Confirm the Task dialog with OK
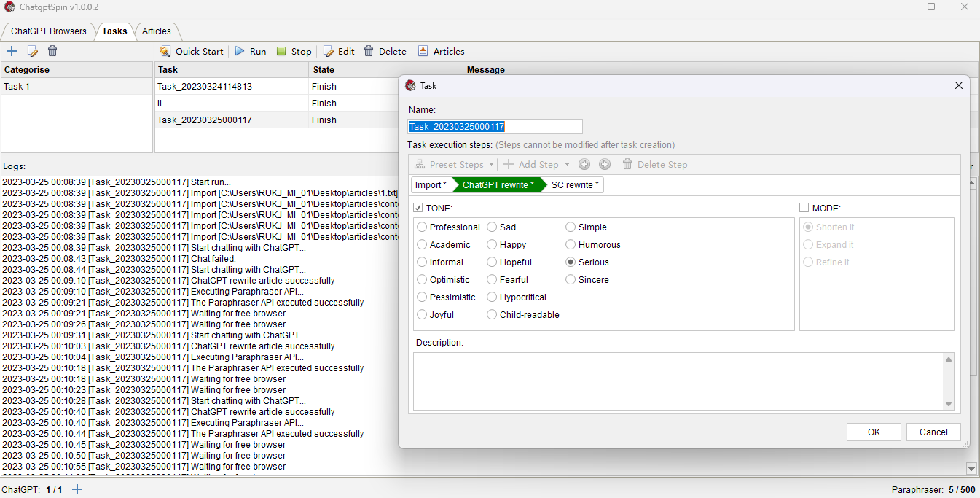Screen dimensions: 980x498 (x=874, y=432)
